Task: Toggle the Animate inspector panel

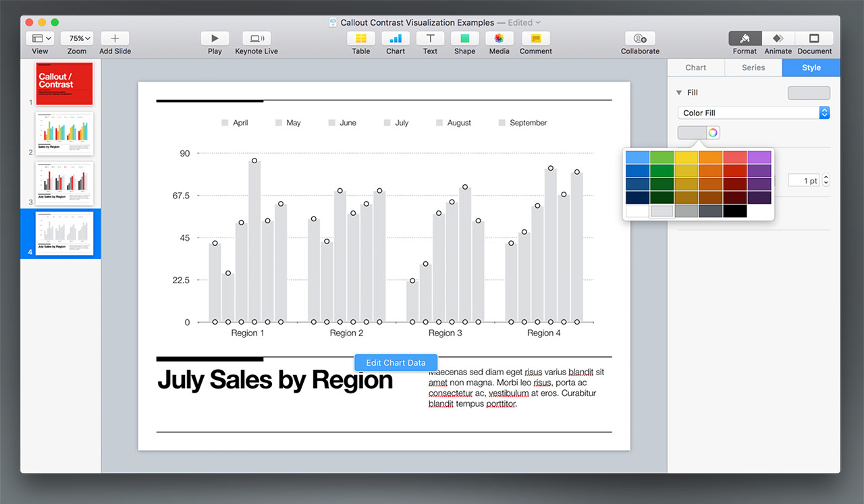Action: 778,39
